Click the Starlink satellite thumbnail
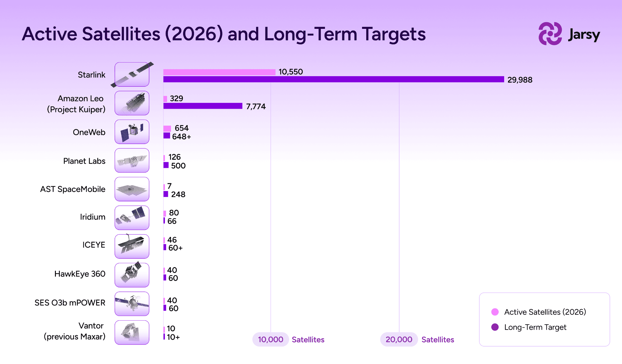 [x=132, y=75]
